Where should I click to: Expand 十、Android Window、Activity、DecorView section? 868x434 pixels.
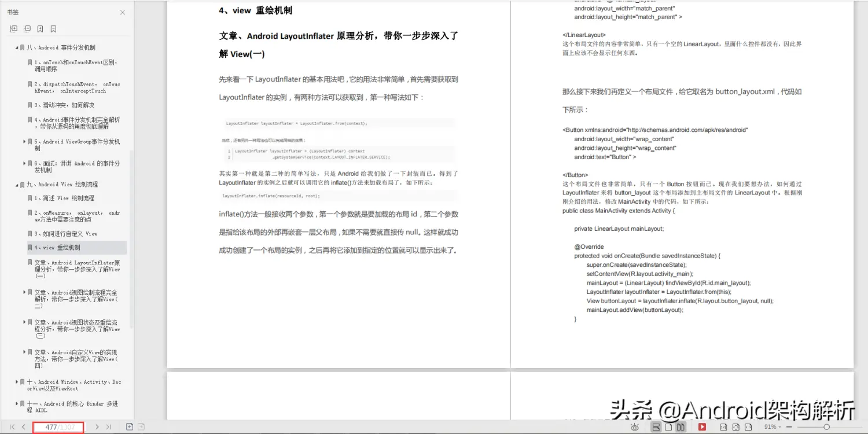pos(17,382)
